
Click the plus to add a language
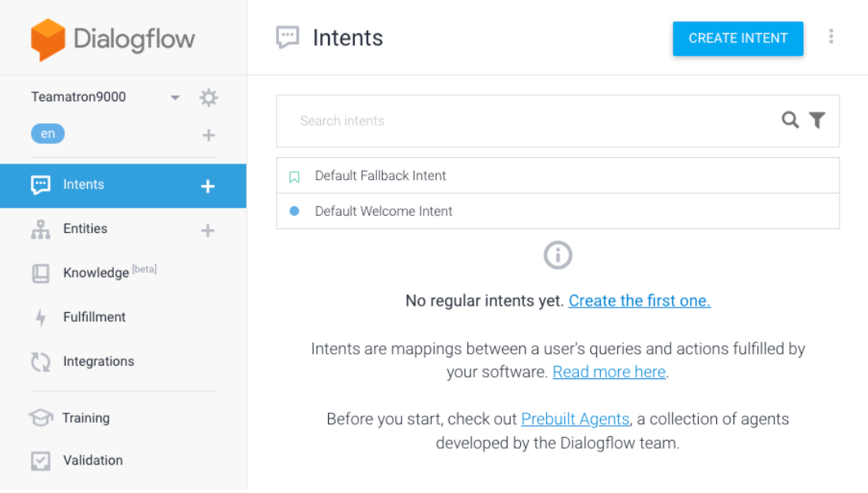(x=208, y=134)
